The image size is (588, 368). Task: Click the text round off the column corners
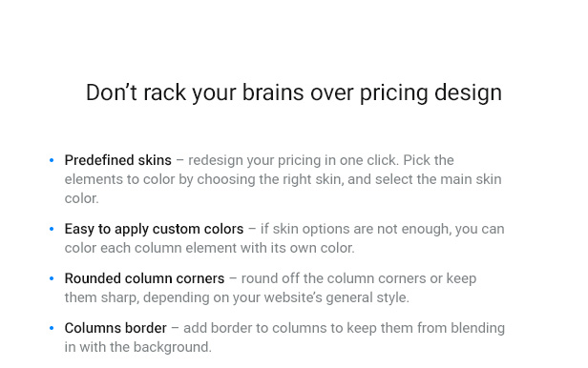(x=333, y=278)
